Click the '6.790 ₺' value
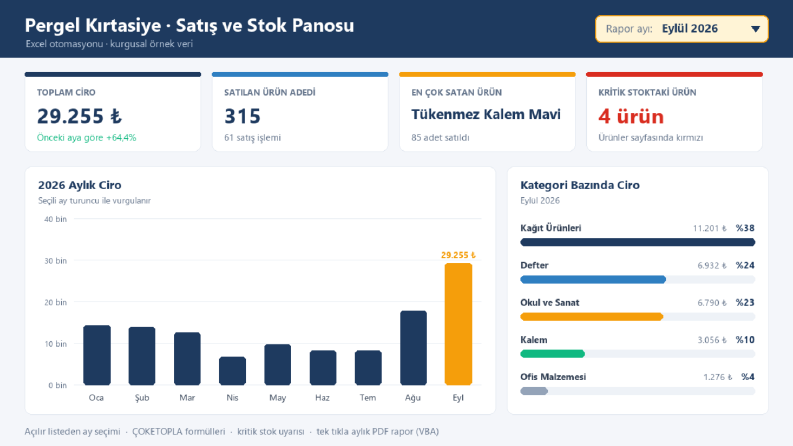 (x=712, y=302)
